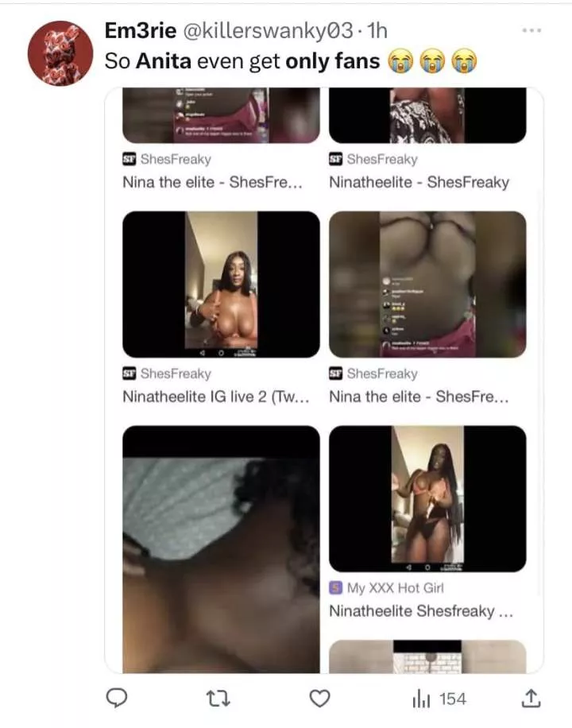
Task: Select thumbnail above 'My XXX Hot Girl' label
Action: 427,498
